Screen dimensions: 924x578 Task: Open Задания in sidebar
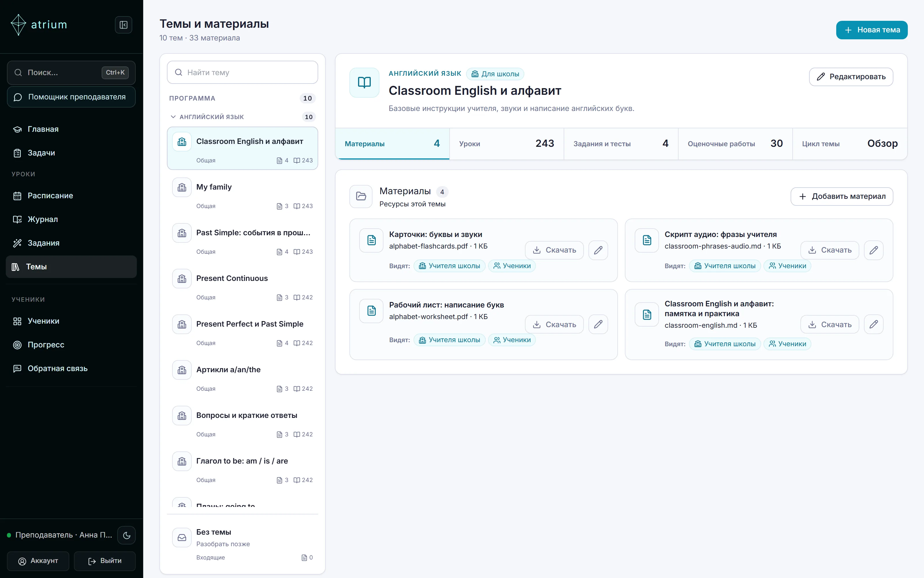[71, 243]
